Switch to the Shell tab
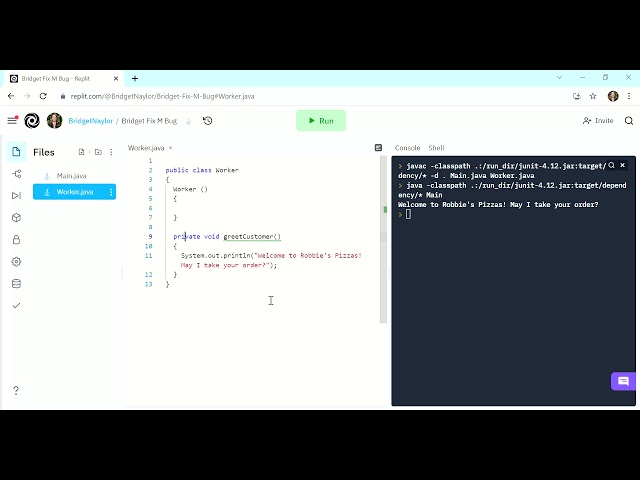The image size is (640, 480). pyautogui.click(x=436, y=148)
